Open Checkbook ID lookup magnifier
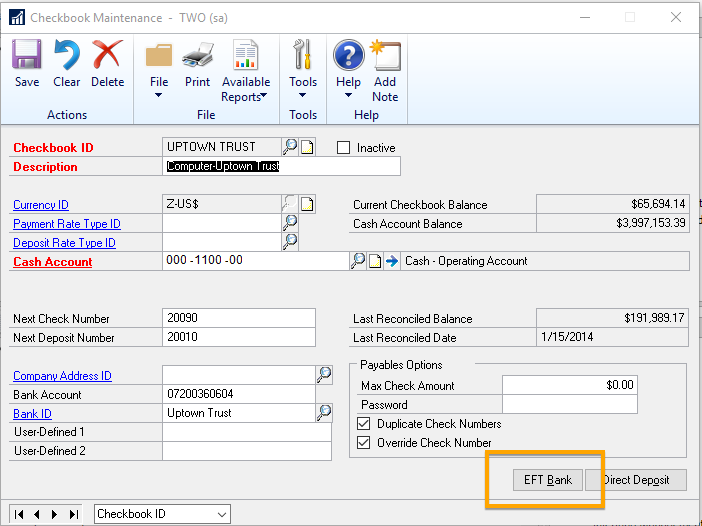Viewport: 702px width, 526px height. 290,146
